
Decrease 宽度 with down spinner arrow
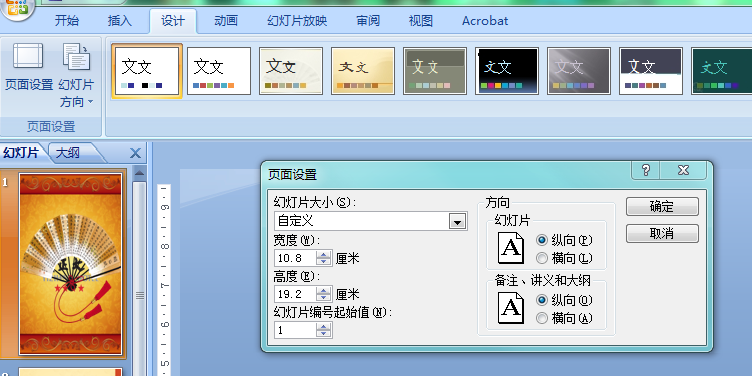point(324,262)
